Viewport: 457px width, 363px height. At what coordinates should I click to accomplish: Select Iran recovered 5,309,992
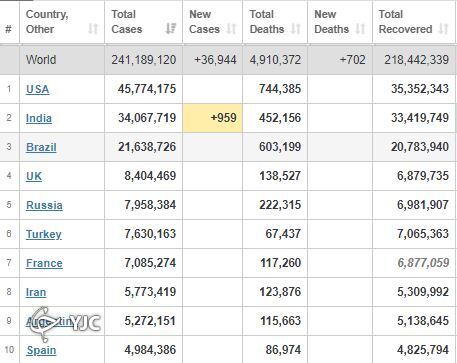tap(423, 292)
